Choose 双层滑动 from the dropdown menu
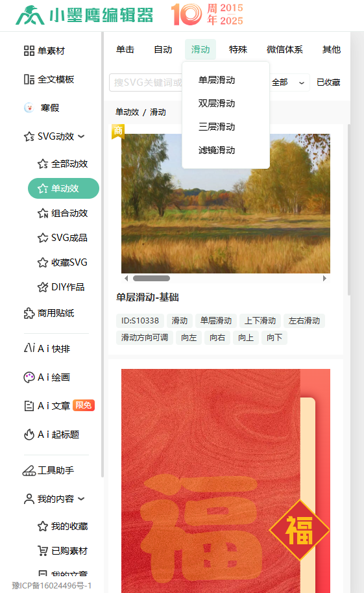The height and width of the screenshot is (593, 364). pyautogui.click(x=217, y=103)
